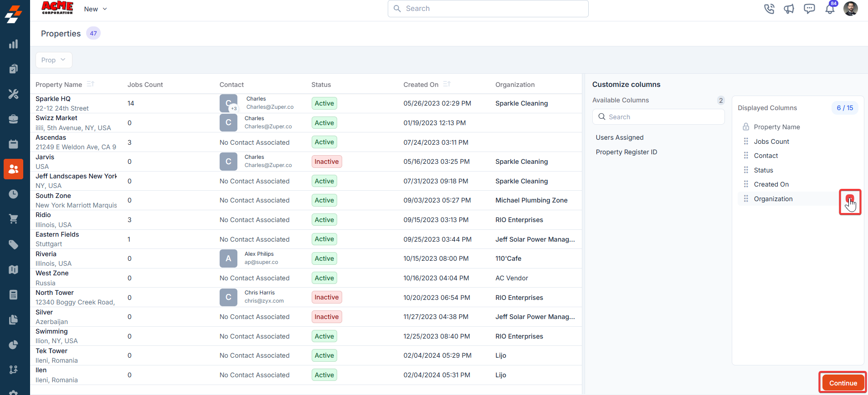Screen dimensions: 868x395
Task: Open the wrench tools icon in sidebar
Action: pos(14,94)
